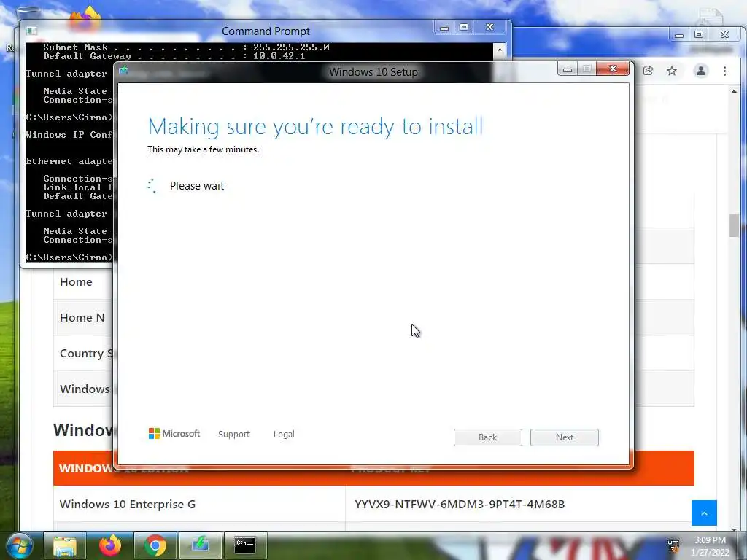The width and height of the screenshot is (747, 560).
Task: Click the Microsoft logo in Setup
Action: coord(174,434)
